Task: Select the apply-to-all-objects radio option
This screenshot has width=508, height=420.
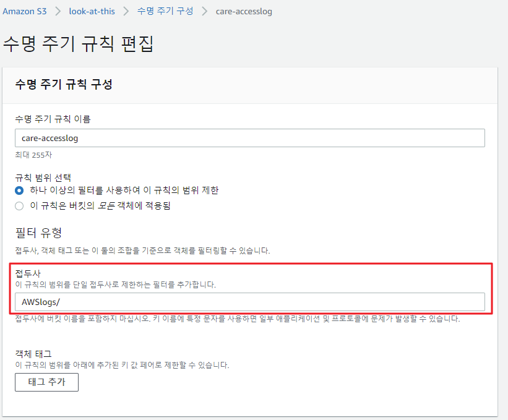Action: [x=19, y=206]
